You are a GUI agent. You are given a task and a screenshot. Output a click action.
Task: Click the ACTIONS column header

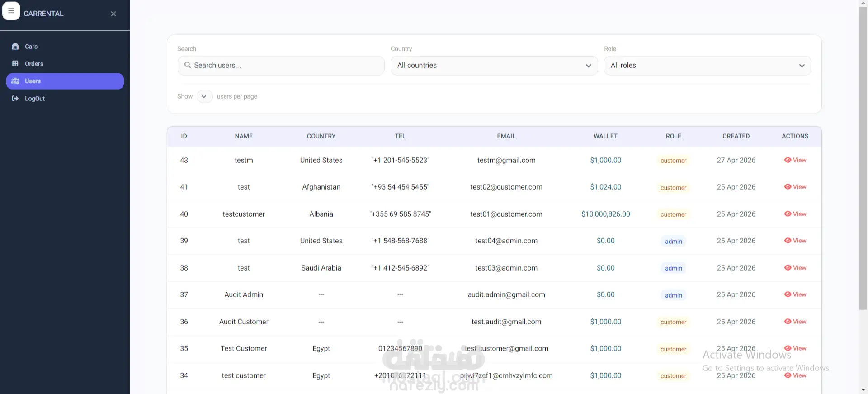pyautogui.click(x=795, y=136)
